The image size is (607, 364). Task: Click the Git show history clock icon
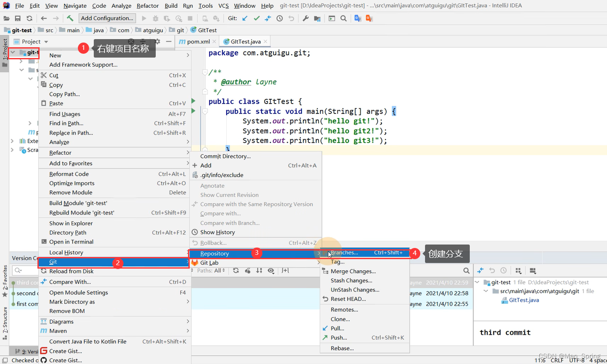tap(280, 18)
